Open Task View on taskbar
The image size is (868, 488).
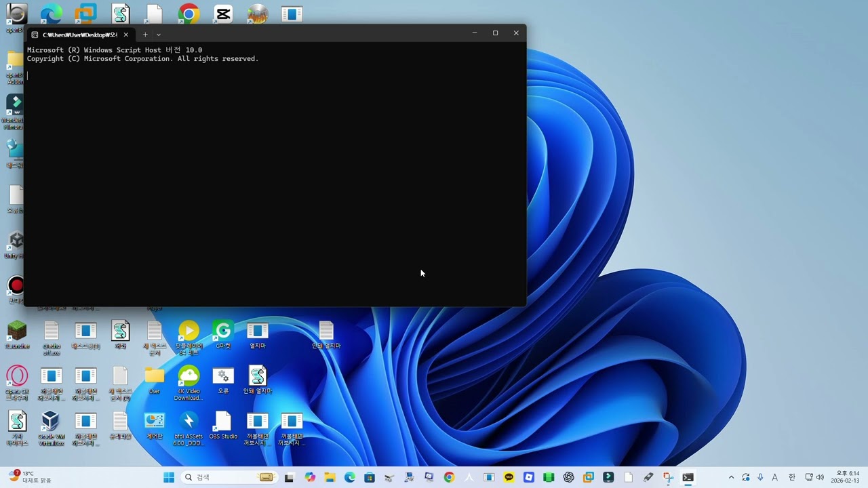pyautogui.click(x=290, y=477)
